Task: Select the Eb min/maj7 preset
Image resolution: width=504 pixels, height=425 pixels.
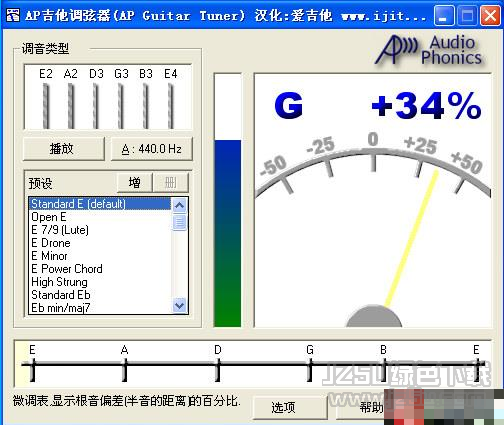Action: point(100,307)
